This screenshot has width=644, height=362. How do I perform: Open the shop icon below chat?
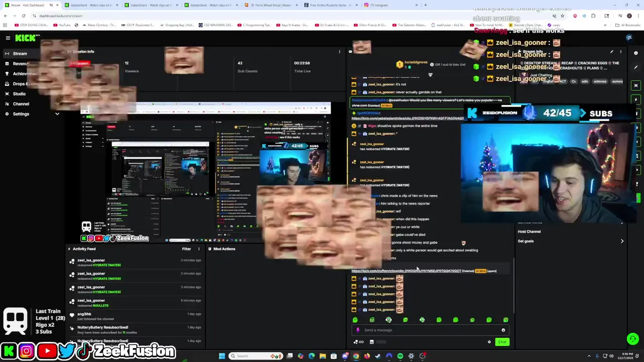372,342
